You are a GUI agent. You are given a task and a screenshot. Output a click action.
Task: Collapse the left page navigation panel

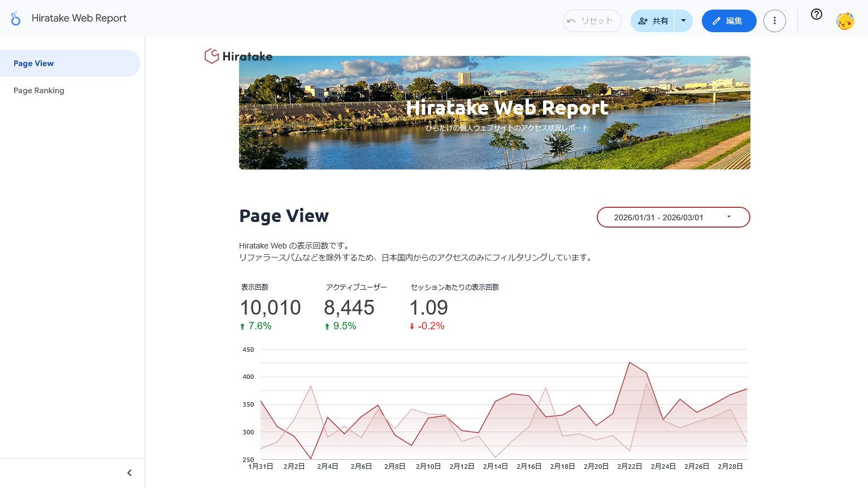pyautogui.click(x=129, y=472)
